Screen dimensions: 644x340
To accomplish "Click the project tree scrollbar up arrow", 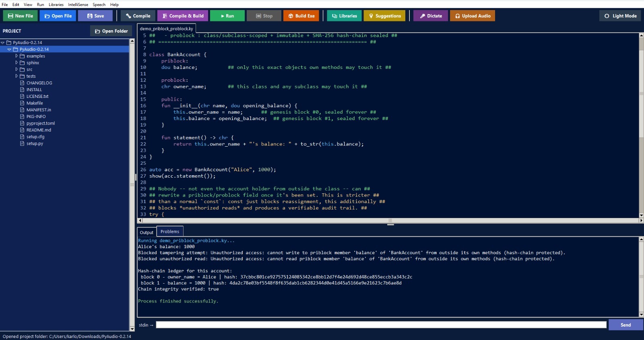I will pyautogui.click(x=132, y=41).
